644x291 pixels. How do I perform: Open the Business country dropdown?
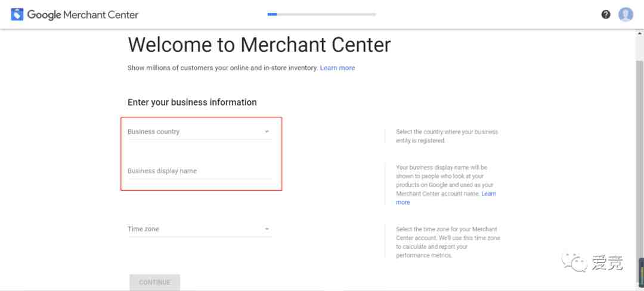click(200, 132)
